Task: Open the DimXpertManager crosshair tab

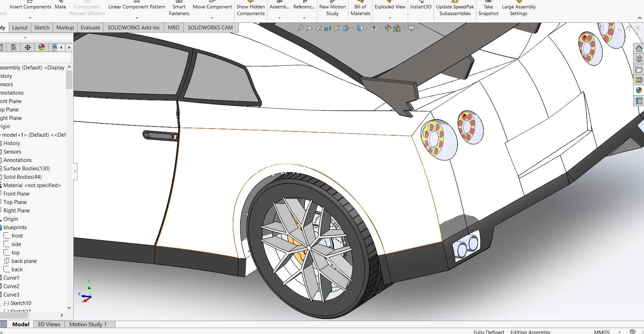Action: coord(28,47)
